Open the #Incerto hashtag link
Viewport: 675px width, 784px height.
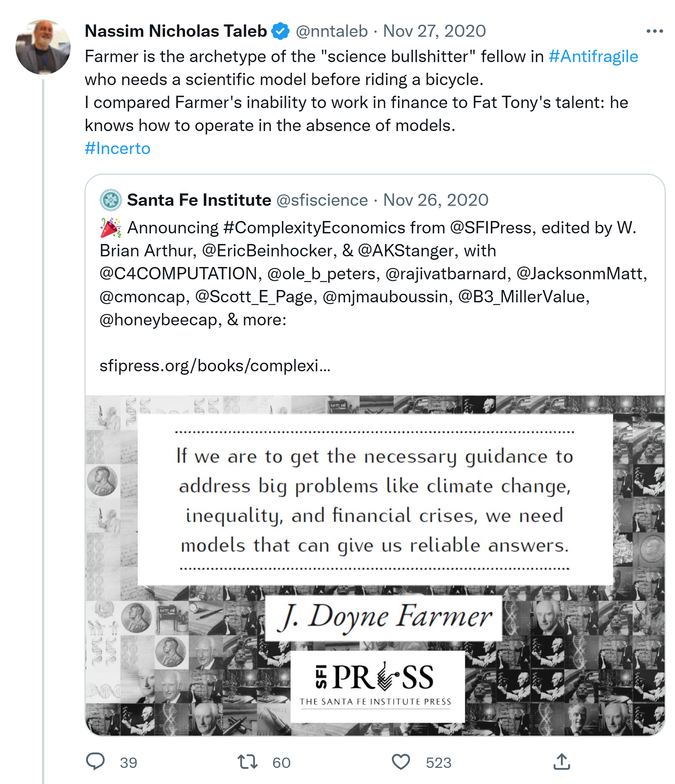[x=117, y=149]
